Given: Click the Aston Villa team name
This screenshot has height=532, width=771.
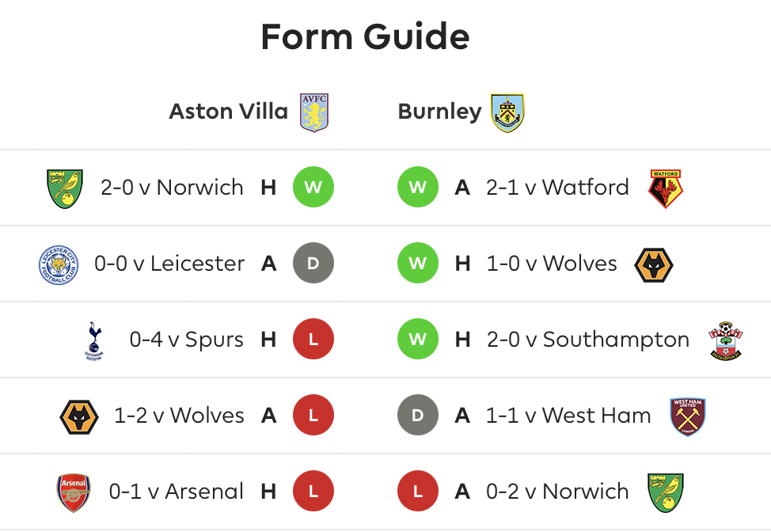Looking at the screenshot, I should pyautogui.click(x=229, y=111).
